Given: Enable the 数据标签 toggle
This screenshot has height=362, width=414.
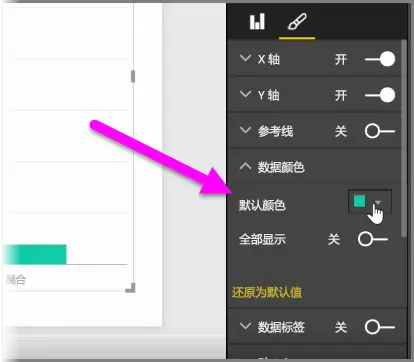Looking at the screenshot, I should point(380,327).
